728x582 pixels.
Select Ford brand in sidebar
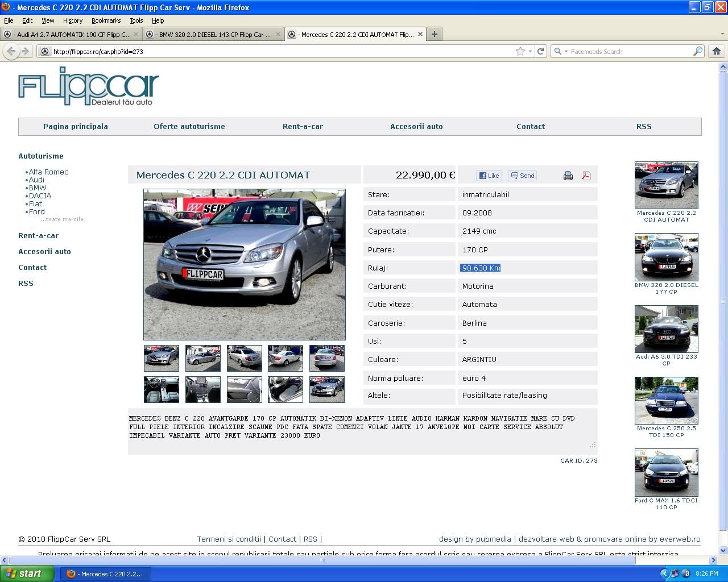coord(36,211)
